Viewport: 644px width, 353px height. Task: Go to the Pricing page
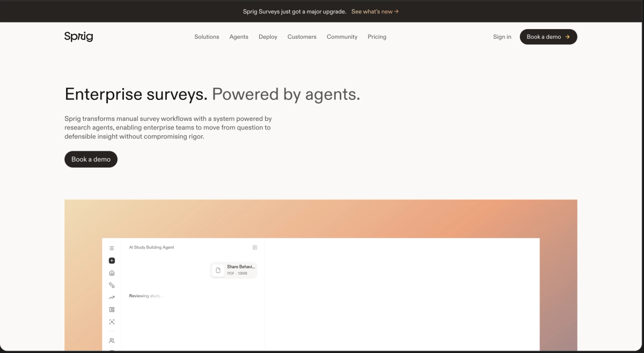pyautogui.click(x=377, y=37)
